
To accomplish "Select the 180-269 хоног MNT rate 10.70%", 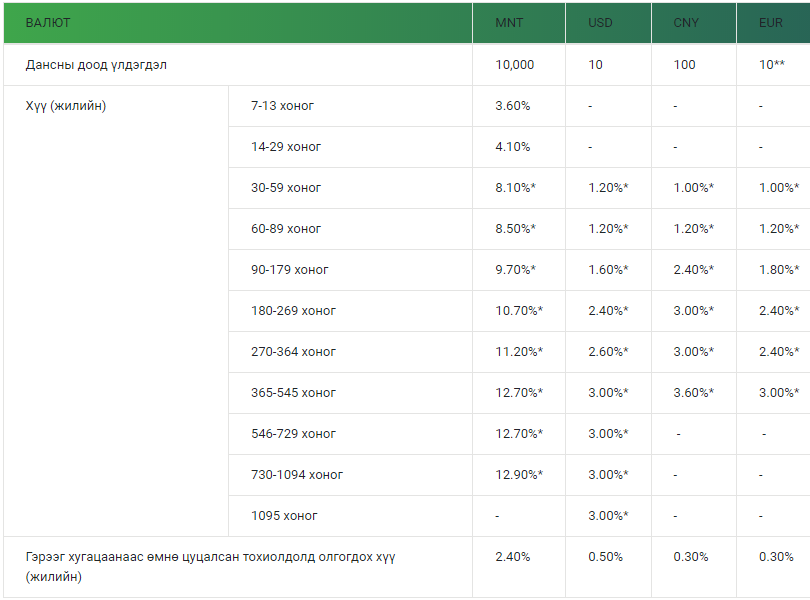I will tap(519, 311).
